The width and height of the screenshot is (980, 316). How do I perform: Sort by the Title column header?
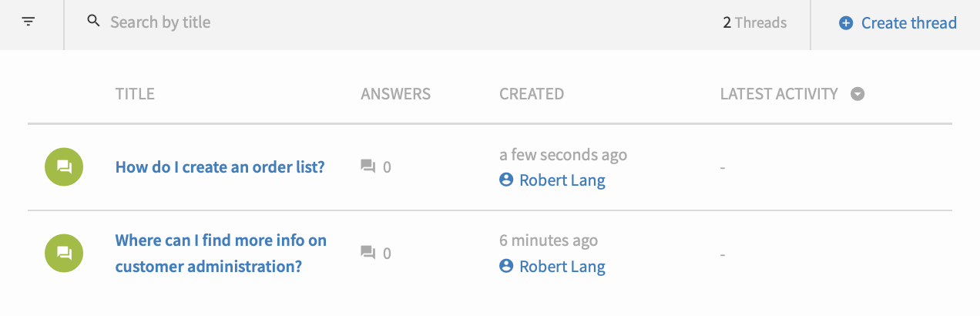tap(135, 94)
